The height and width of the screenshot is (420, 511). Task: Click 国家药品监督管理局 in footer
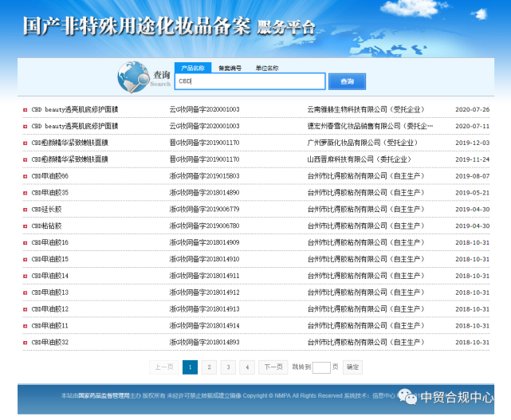click(104, 395)
